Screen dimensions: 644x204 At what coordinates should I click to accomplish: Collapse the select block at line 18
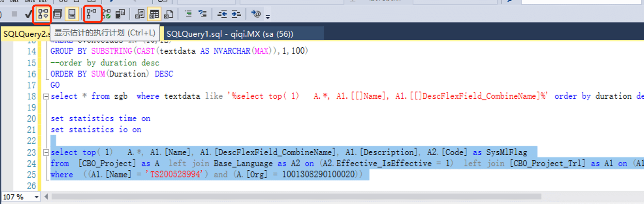coord(46,96)
